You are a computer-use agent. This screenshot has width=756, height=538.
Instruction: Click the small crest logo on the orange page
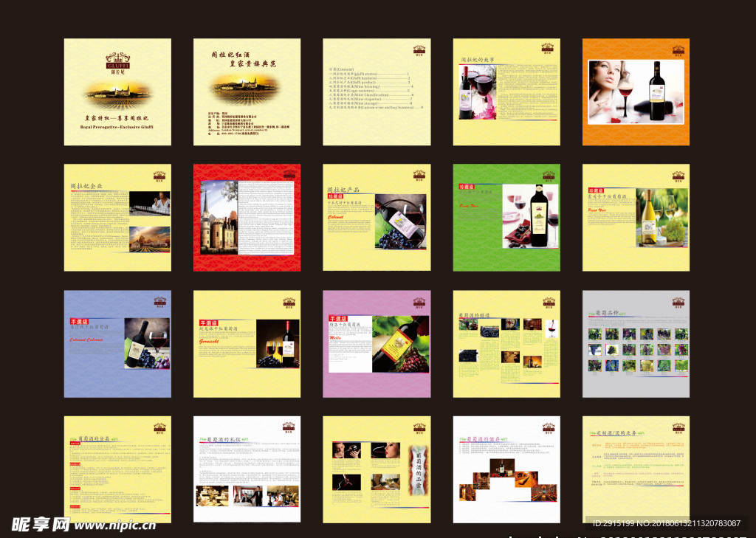coord(678,51)
